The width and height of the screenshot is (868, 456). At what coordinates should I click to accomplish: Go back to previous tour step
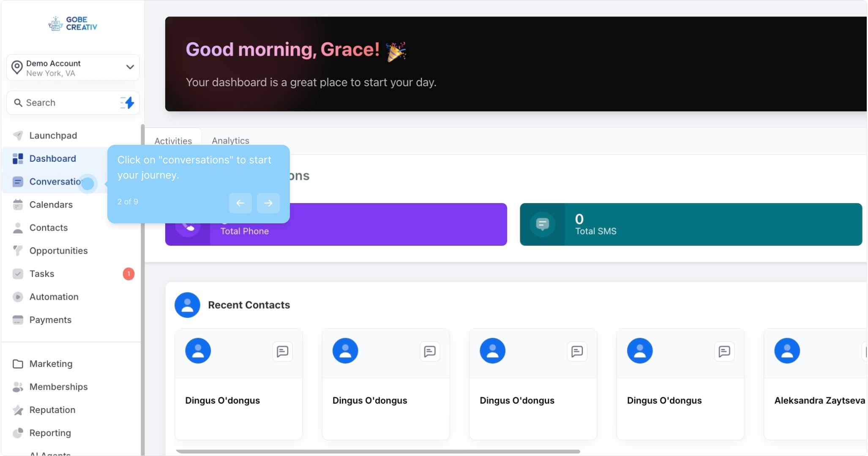[x=240, y=203]
